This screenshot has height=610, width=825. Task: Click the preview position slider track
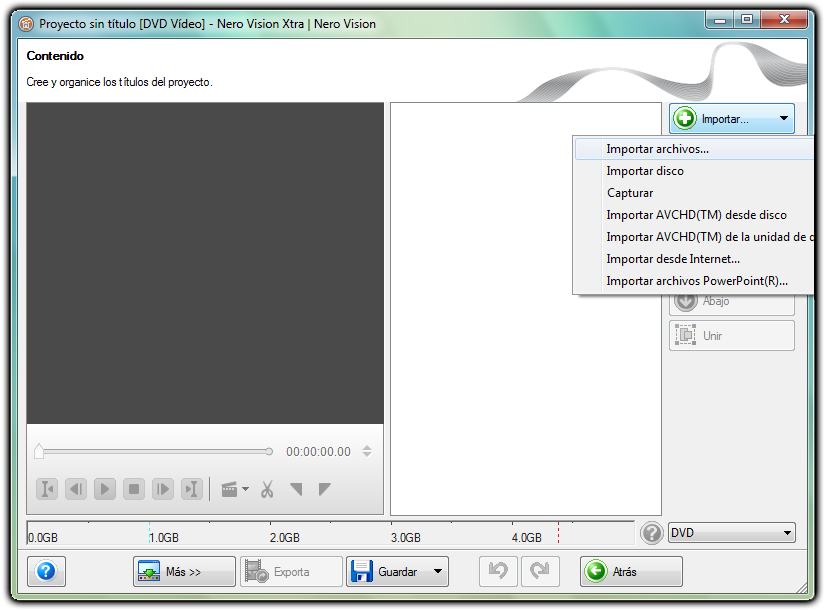tap(155, 452)
